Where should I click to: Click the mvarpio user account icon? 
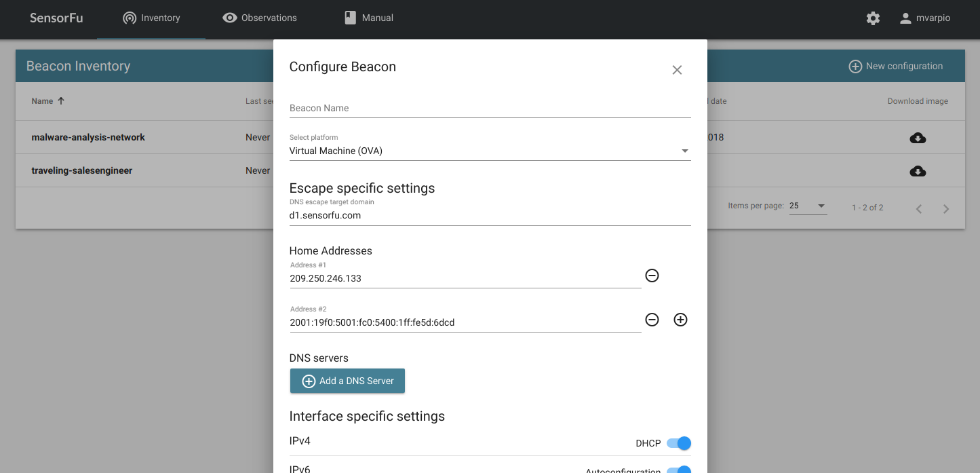click(x=905, y=18)
